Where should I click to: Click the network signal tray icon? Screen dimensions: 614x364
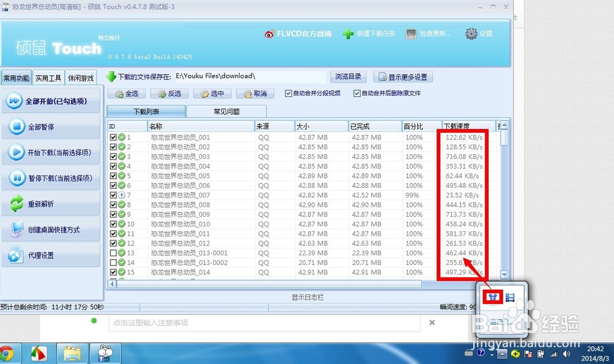tap(554, 354)
